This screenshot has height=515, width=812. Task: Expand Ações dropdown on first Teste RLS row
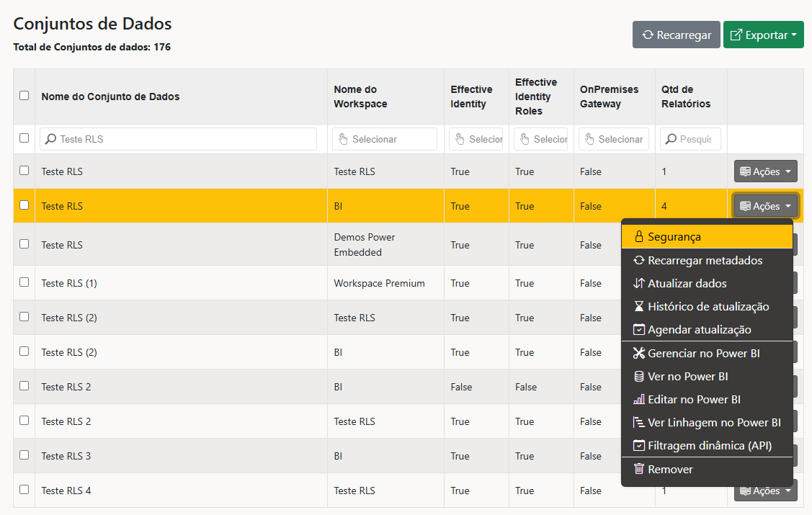point(765,171)
